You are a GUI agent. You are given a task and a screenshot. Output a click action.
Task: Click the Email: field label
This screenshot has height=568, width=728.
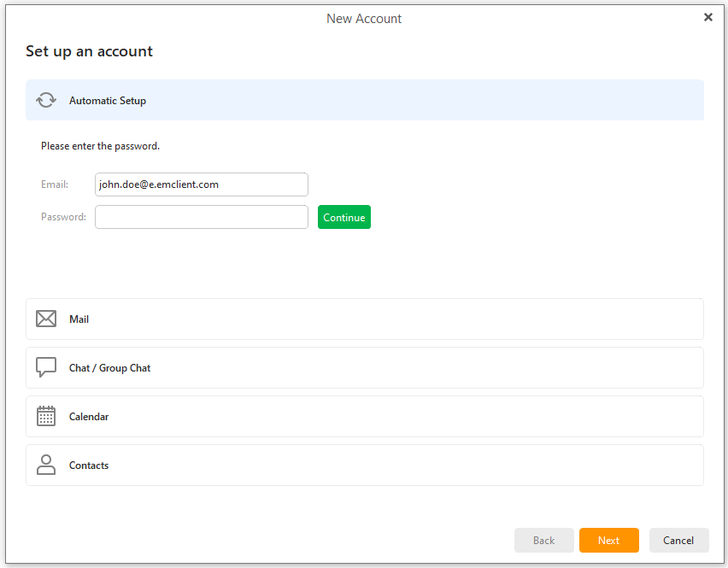click(x=55, y=184)
